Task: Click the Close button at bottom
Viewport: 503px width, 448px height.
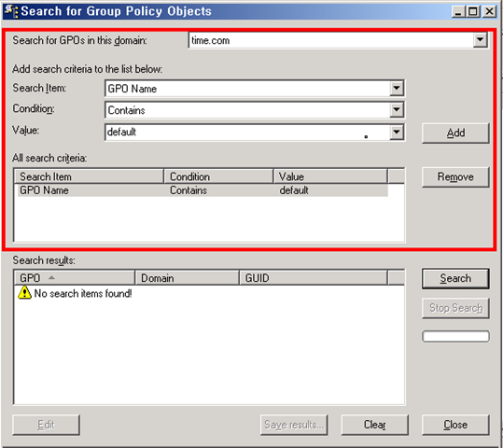Action: [455, 425]
